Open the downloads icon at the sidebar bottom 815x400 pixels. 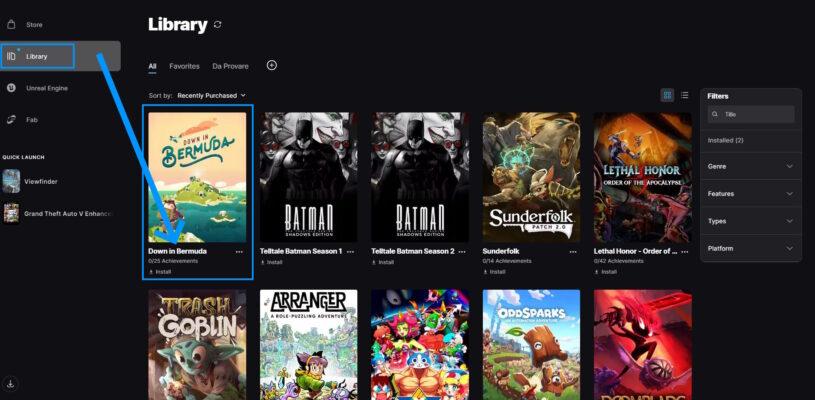pos(11,384)
